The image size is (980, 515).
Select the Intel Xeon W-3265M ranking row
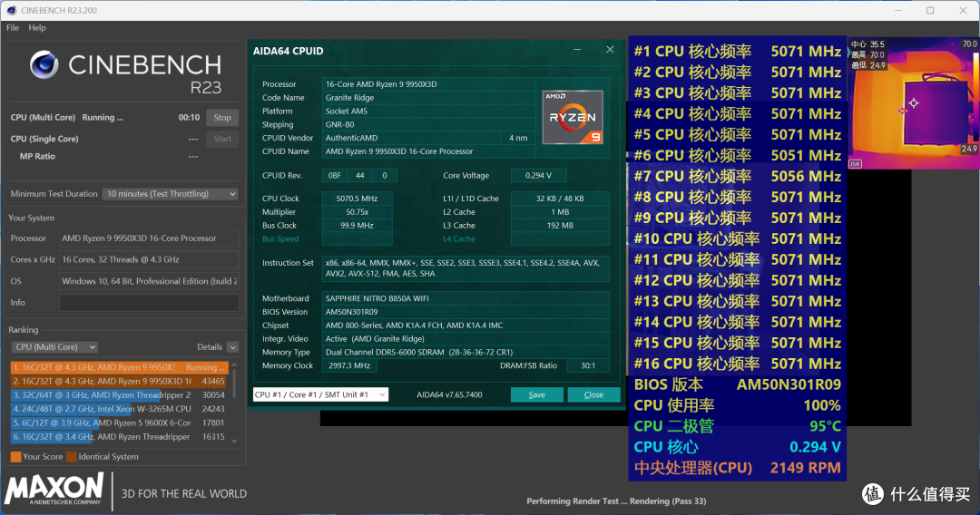point(119,409)
